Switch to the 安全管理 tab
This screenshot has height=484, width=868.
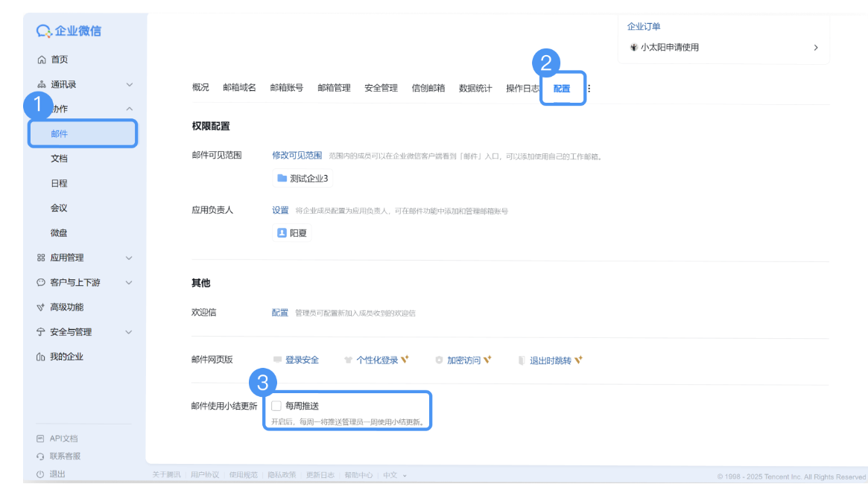[381, 88]
